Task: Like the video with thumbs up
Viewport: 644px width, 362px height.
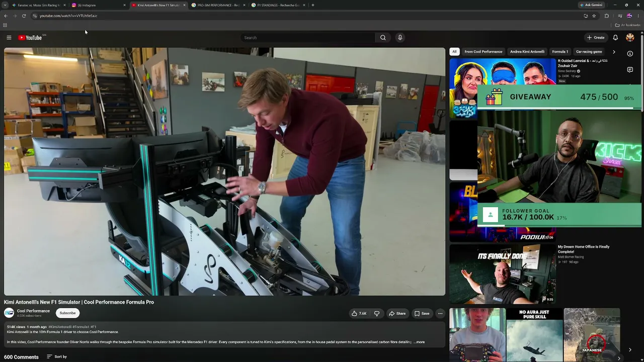Action: click(359, 314)
